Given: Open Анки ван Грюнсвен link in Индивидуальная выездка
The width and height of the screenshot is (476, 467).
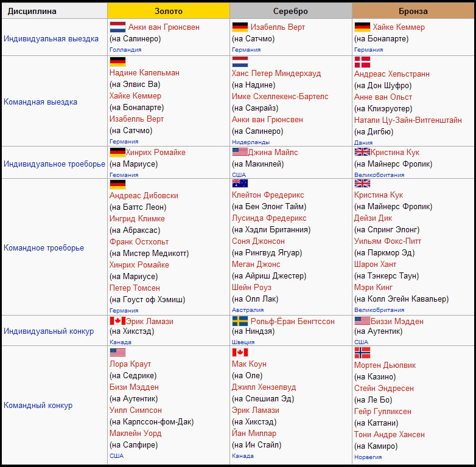Looking at the screenshot, I should coord(164,27).
